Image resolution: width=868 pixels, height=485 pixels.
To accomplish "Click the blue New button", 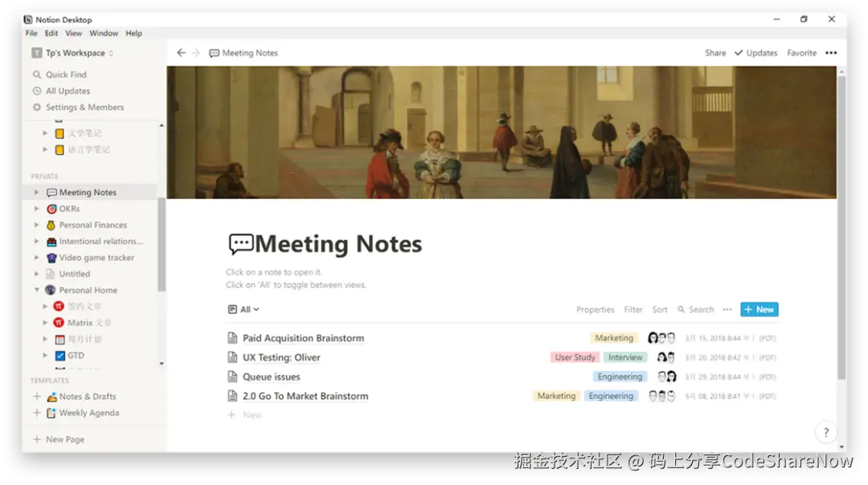I will click(x=759, y=310).
